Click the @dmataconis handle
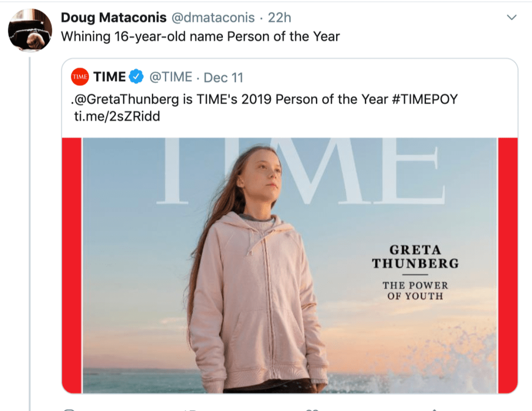532x411 pixels. 213,18
